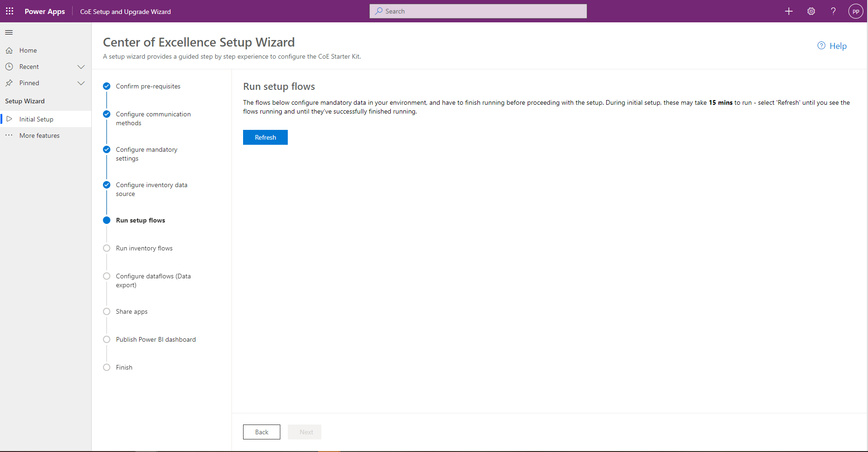Open the Setup Wizard section in the sidebar
Screen dimensions: 868x452
25,101
